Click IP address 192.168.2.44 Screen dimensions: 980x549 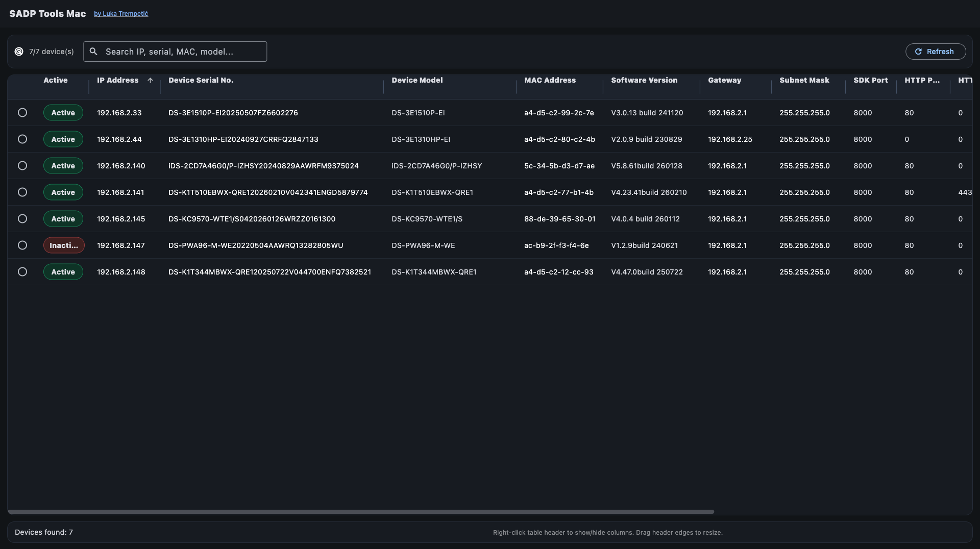tap(119, 139)
